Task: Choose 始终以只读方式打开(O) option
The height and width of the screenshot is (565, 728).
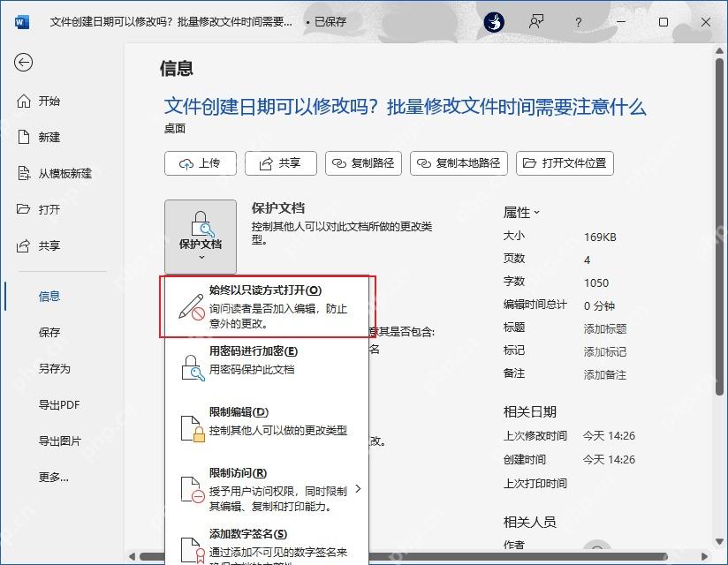Action: (x=268, y=306)
